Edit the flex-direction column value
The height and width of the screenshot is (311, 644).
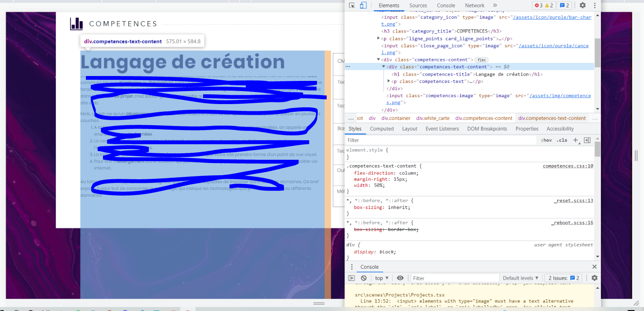coord(407,173)
